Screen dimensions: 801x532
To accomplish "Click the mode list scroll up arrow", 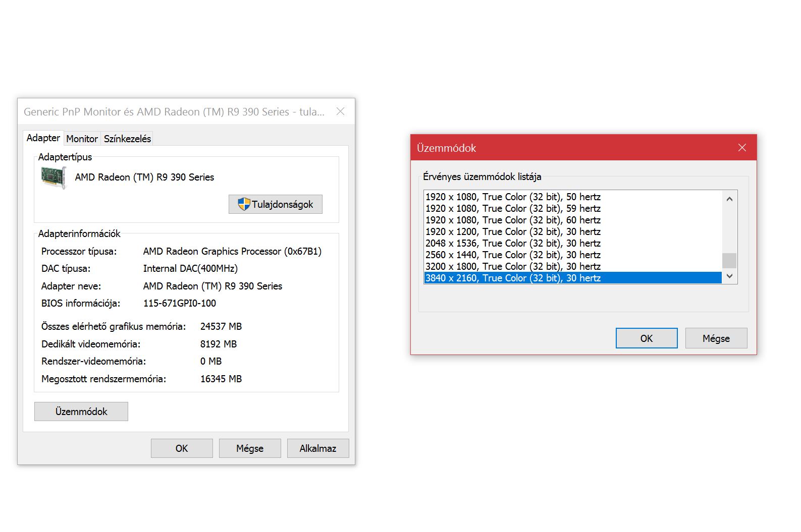I will click(729, 199).
